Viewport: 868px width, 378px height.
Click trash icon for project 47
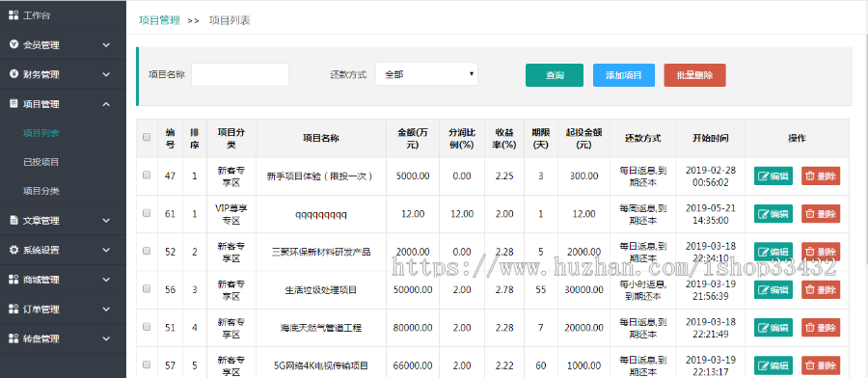point(810,176)
